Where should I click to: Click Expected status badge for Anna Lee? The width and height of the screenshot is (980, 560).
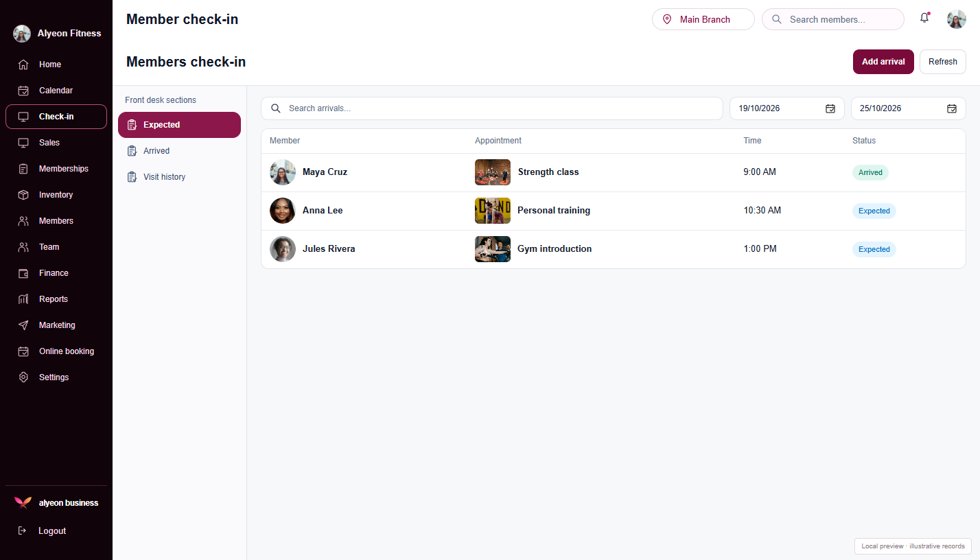(x=874, y=211)
